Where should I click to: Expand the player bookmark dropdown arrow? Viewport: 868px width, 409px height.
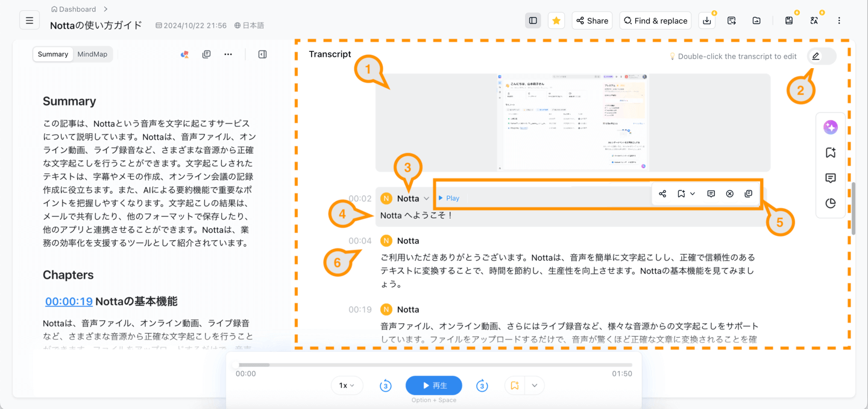click(x=535, y=385)
